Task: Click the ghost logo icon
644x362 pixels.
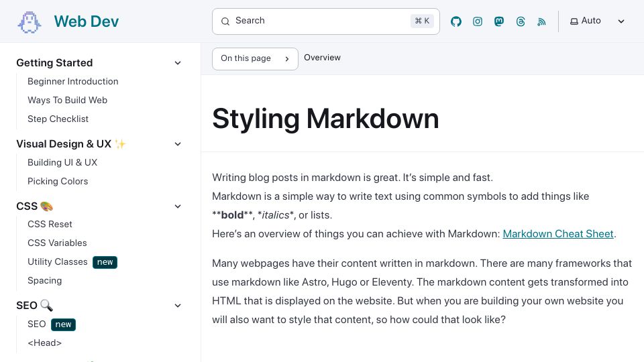Action: [29, 22]
